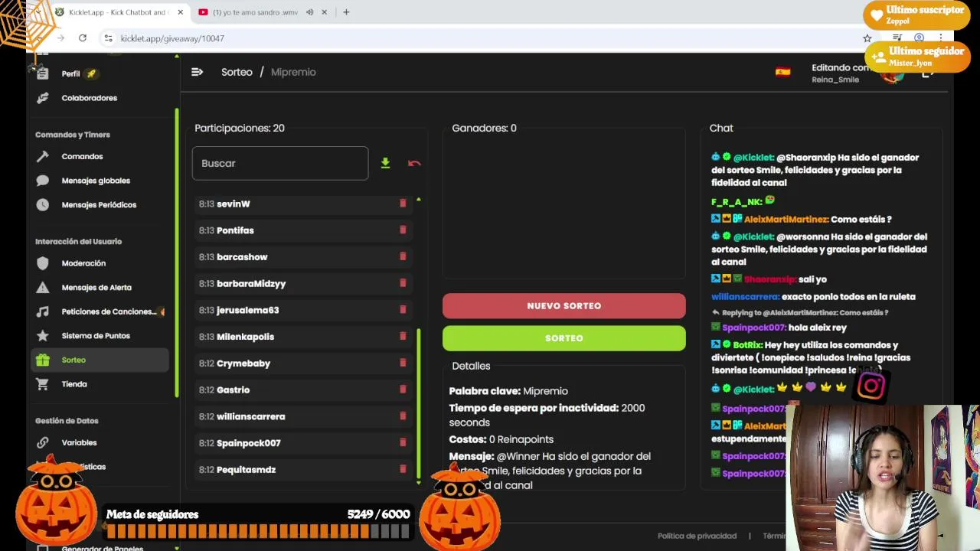Open Mensajes globales menu item
Screen dimensions: 980x551
pos(96,181)
